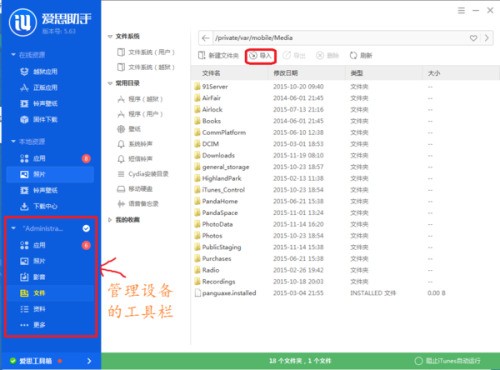Select the PandaSpace folder

[x=216, y=213]
